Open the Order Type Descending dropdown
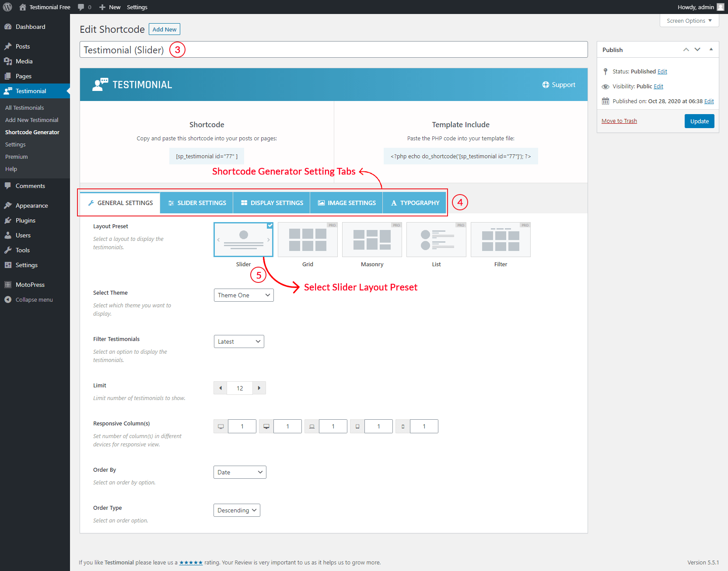 point(237,510)
